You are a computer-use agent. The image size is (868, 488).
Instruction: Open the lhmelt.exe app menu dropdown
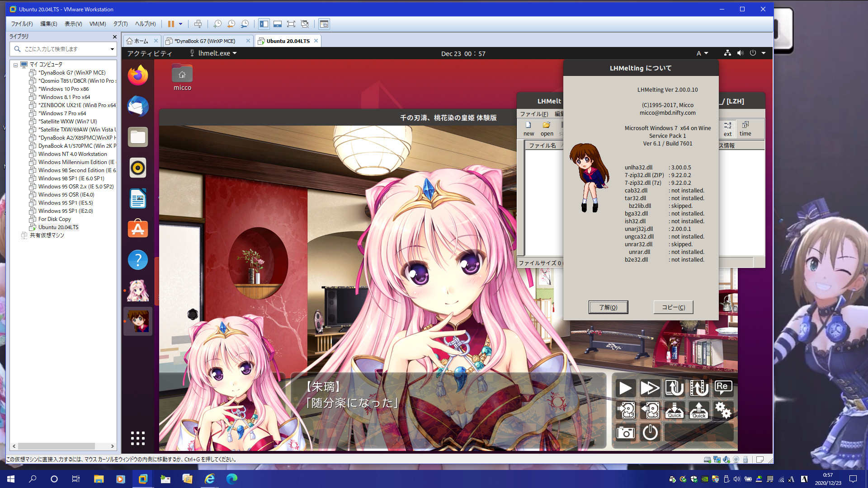(213, 53)
